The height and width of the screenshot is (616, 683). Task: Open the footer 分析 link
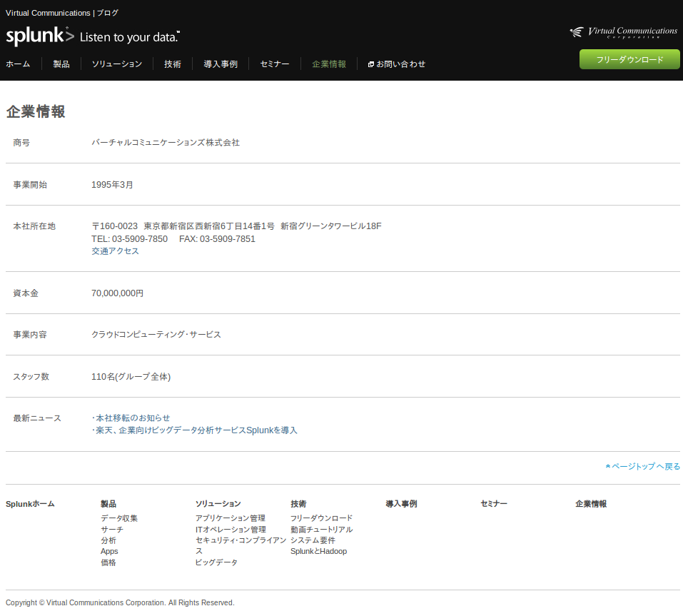tap(108, 540)
